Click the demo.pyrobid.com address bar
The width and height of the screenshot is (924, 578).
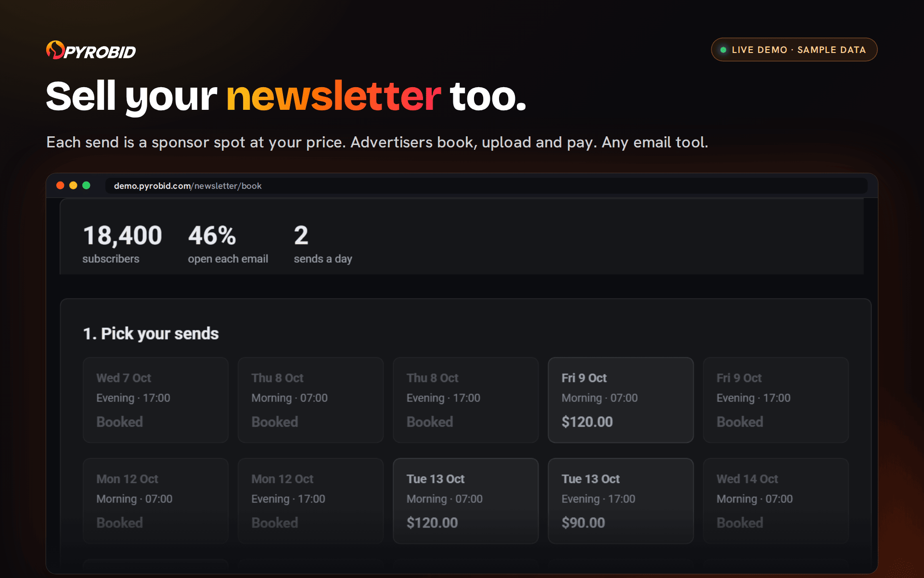(x=486, y=186)
